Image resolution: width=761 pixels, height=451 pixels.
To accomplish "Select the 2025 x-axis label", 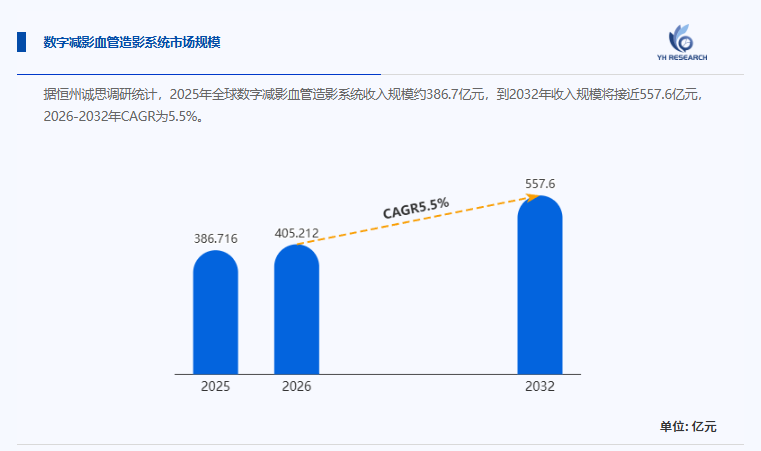I will tap(215, 386).
